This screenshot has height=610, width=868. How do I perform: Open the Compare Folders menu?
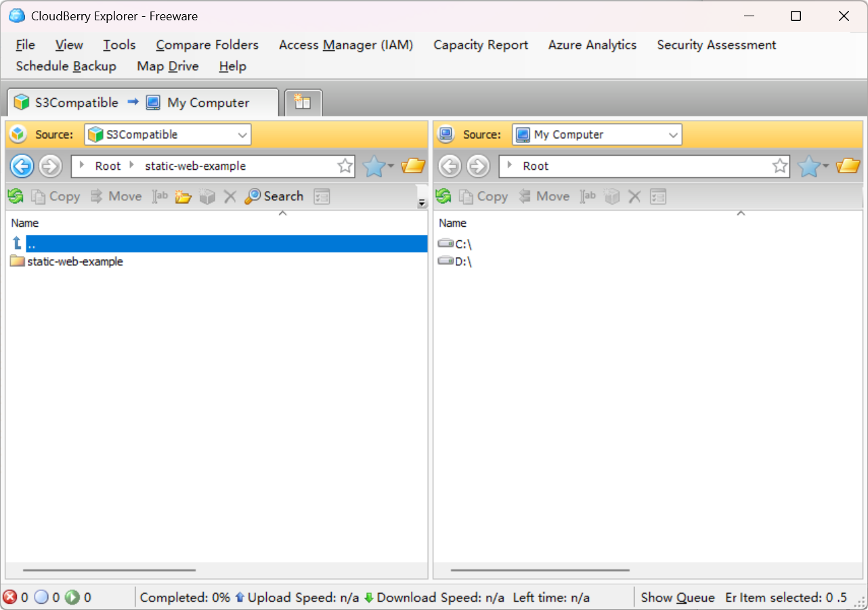207,45
